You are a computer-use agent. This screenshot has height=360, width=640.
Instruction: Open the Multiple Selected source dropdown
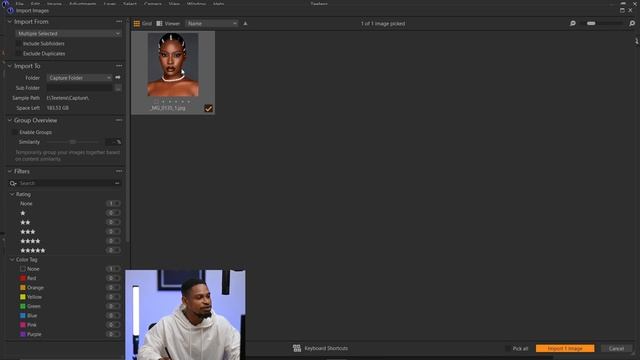(69, 33)
